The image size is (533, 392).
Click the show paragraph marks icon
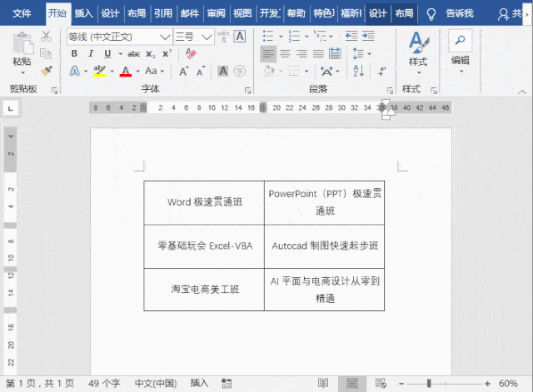[x=382, y=71]
